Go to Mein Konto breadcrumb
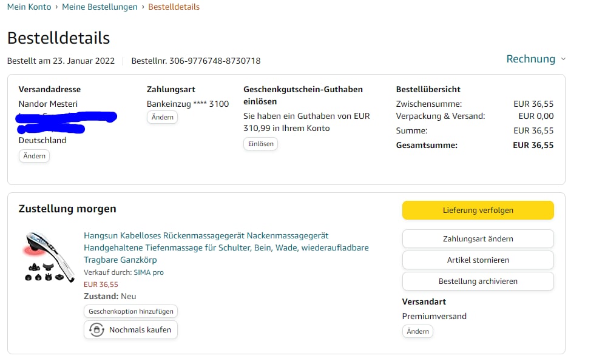This screenshot has height=364, width=605. coord(29,7)
